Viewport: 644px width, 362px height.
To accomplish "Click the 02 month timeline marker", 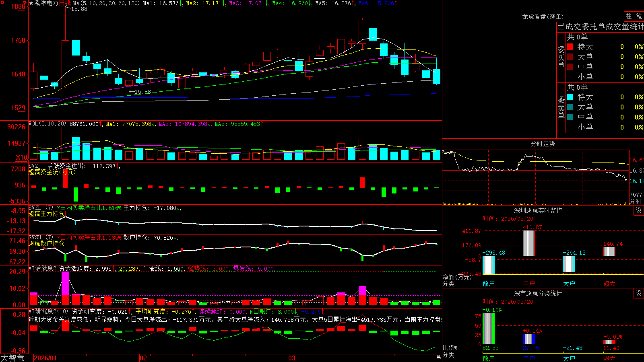I will point(143,358).
